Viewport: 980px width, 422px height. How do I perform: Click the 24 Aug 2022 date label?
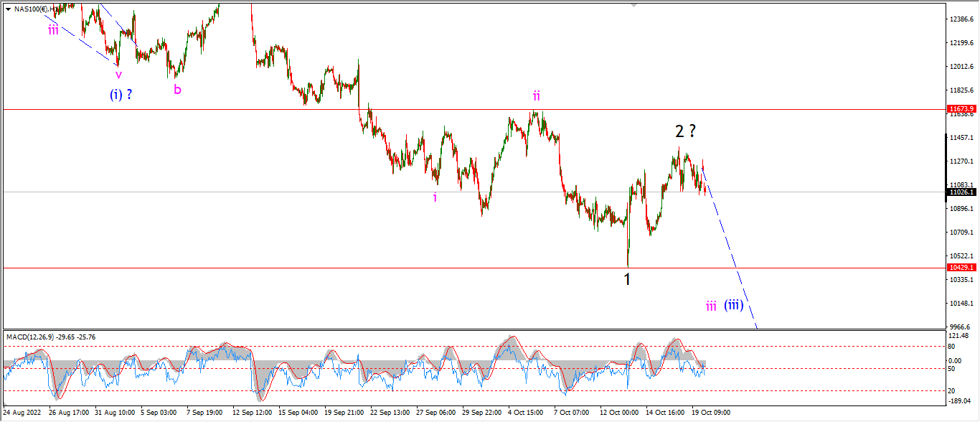tap(23, 413)
